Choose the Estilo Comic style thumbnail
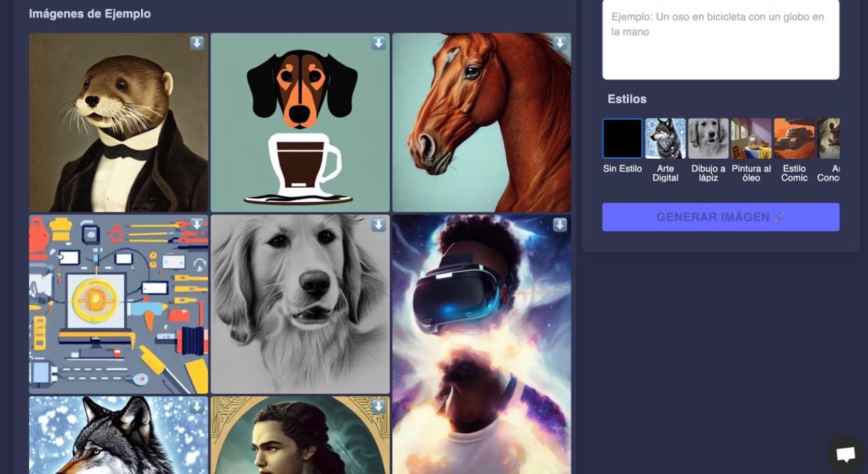This screenshot has height=474, width=868. point(794,138)
